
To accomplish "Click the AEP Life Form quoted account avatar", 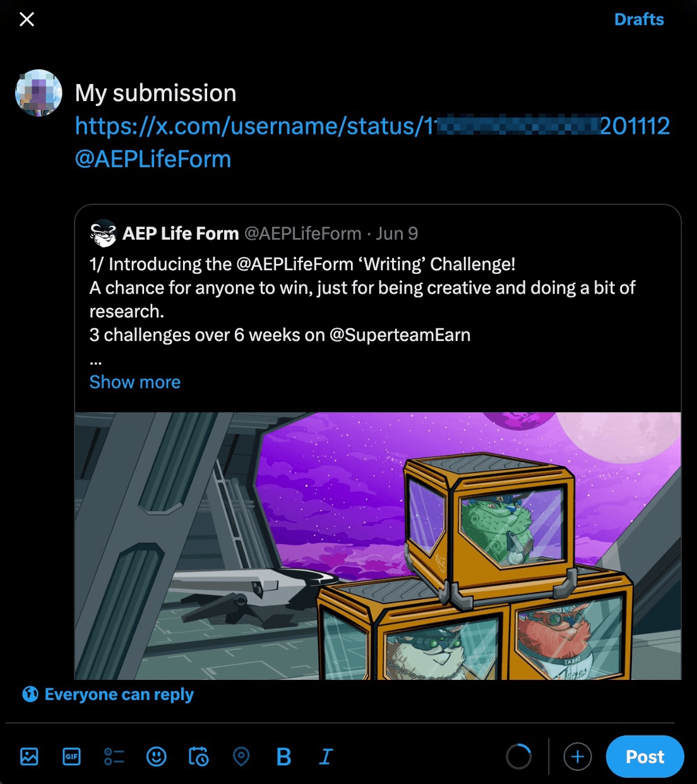I will (x=103, y=234).
